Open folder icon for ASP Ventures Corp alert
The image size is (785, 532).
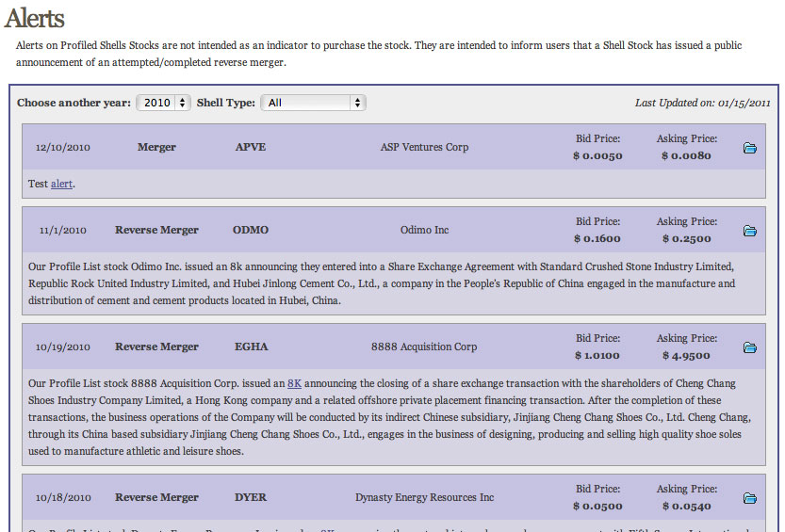(x=749, y=148)
